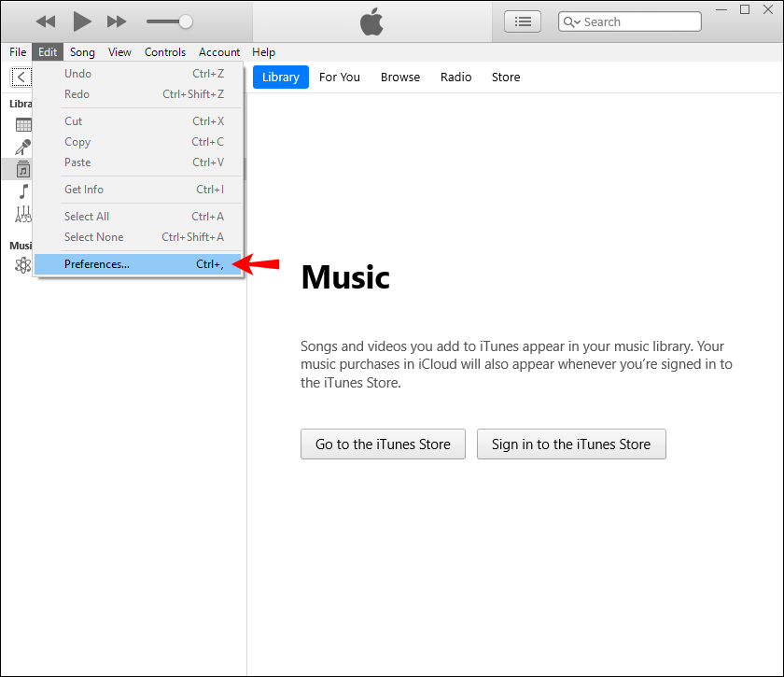Close the iTunes window
This screenshot has height=677, width=784.
click(x=768, y=9)
